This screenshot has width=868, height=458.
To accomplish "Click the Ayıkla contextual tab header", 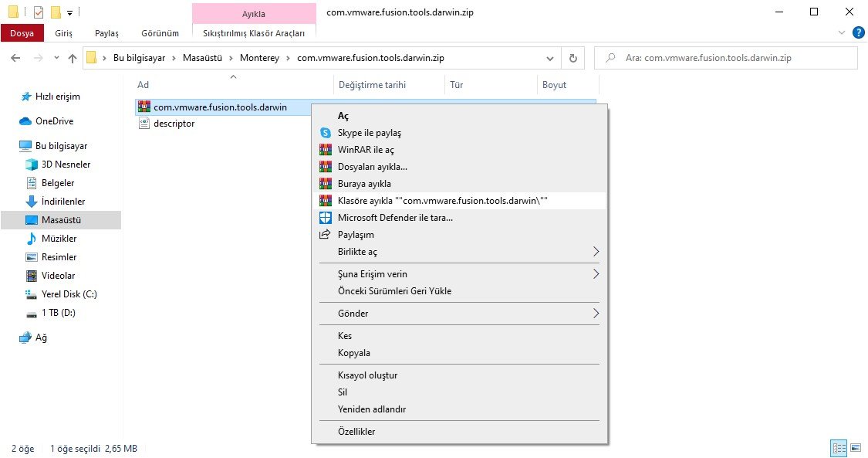I will pos(254,14).
